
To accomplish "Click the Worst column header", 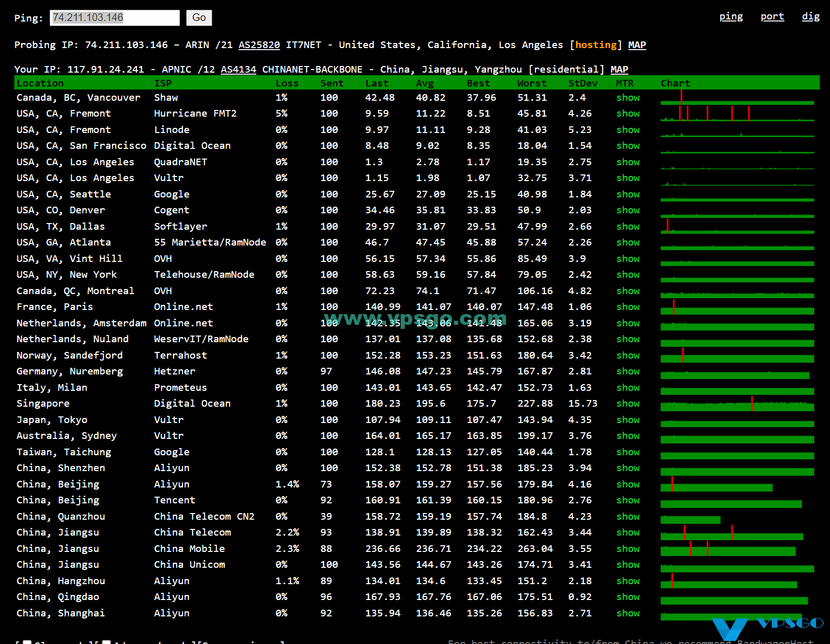I will pos(532,83).
